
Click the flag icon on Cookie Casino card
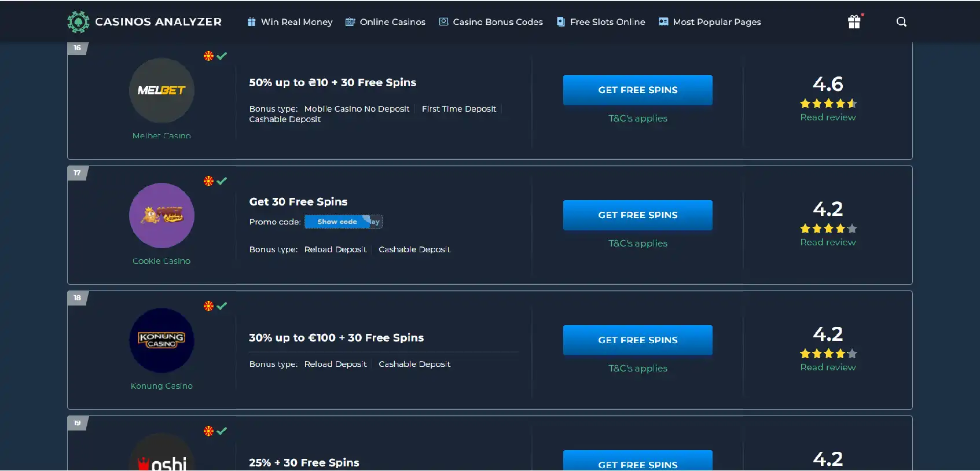point(208,181)
